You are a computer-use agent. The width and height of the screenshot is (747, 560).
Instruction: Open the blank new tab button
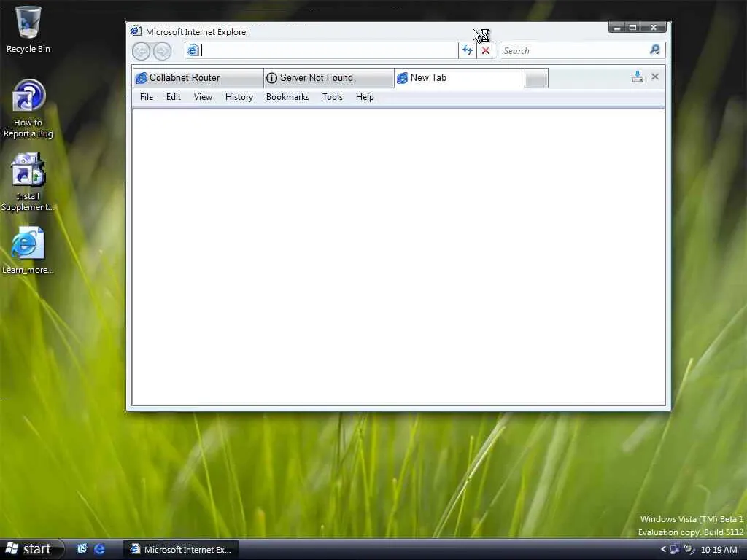(536, 78)
